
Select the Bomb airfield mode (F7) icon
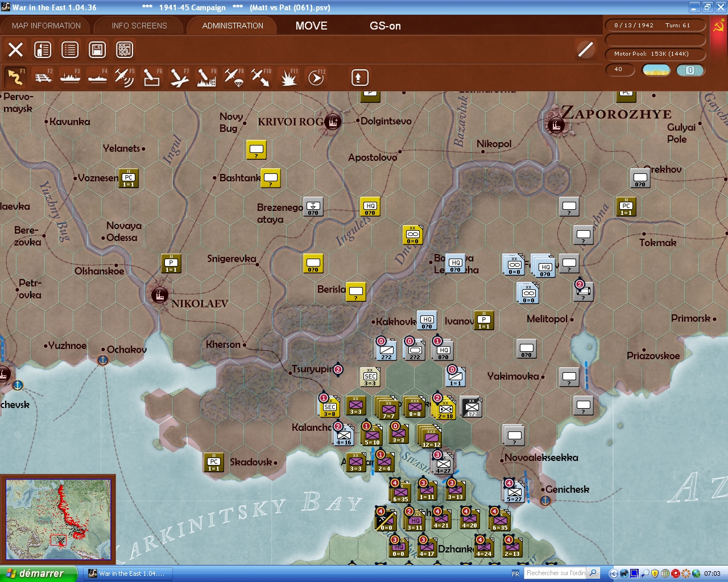click(x=179, y=77)
